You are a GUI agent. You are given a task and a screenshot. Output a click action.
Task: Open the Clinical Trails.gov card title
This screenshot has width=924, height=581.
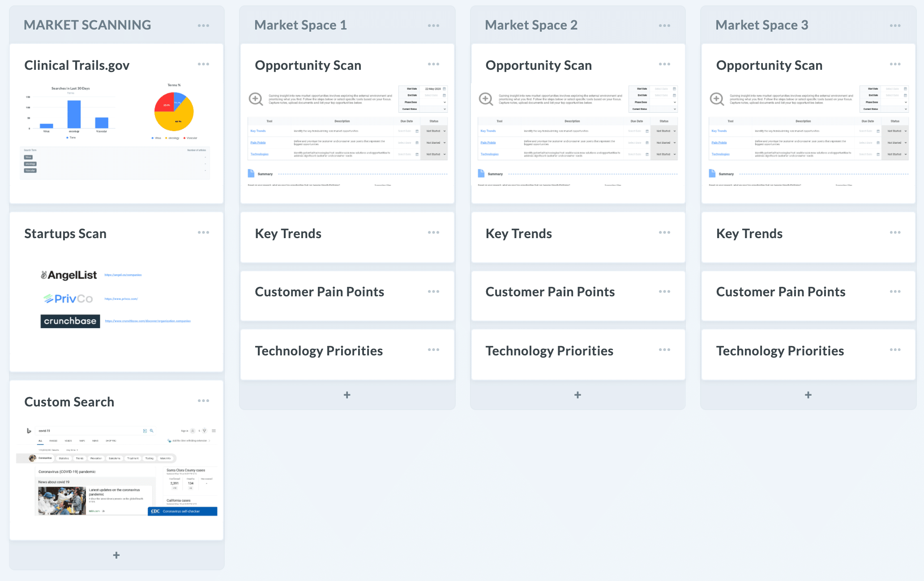click(77, 65)
